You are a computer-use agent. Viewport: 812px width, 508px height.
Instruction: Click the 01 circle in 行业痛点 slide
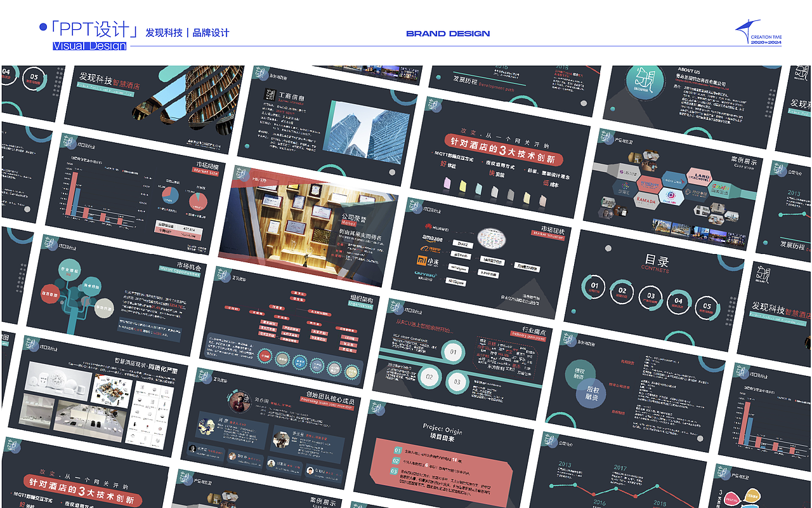coord(453,351)
